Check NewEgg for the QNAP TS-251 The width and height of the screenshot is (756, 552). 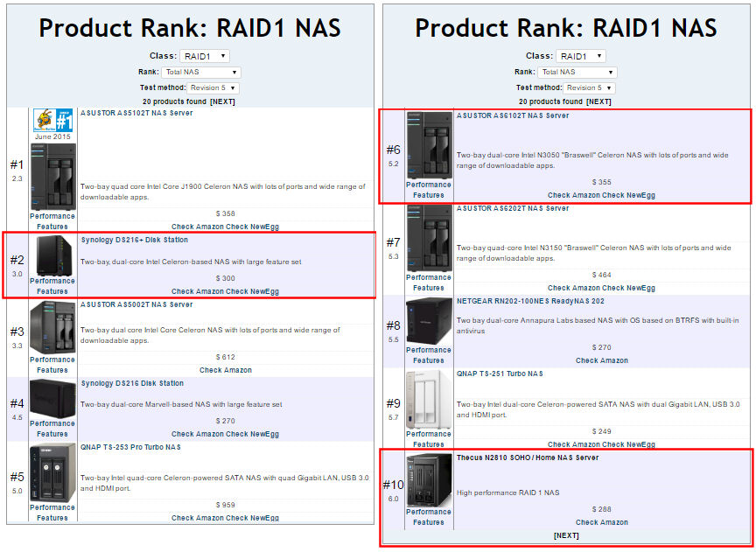pyautogui.click(x=629, y=444)
